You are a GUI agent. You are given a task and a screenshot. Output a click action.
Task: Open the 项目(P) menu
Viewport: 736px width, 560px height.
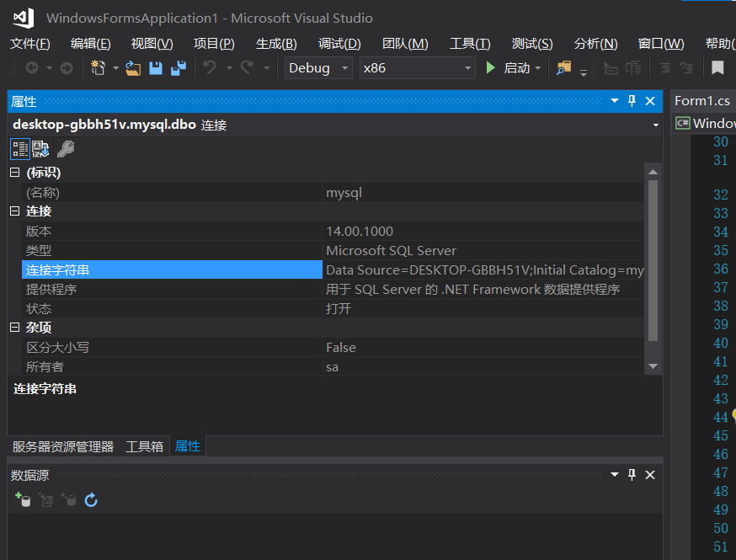(x=214, y=44)
